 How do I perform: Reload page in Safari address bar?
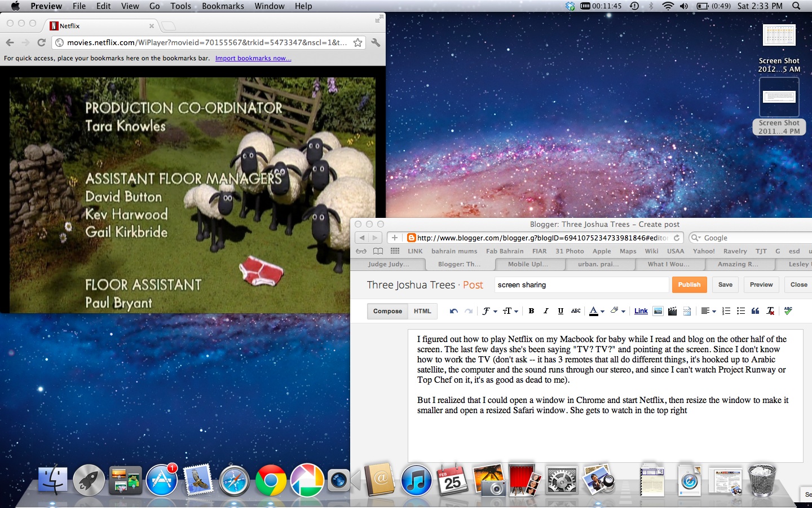pyautogui.click(x=677, y=238)
